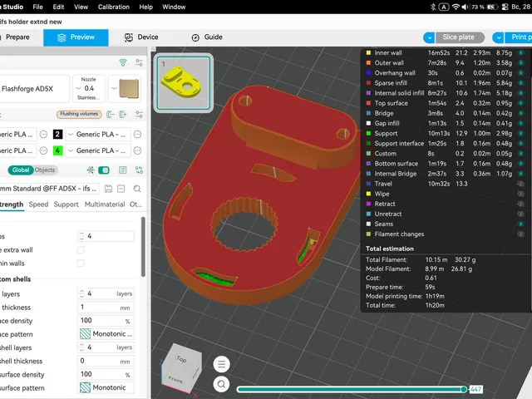Open filament 2 Generic PLA dropdown

pyautogui.click(x=99, y=135)
